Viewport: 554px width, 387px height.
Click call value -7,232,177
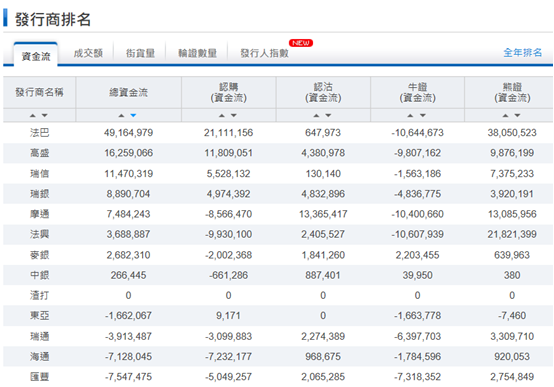point(229,356)
